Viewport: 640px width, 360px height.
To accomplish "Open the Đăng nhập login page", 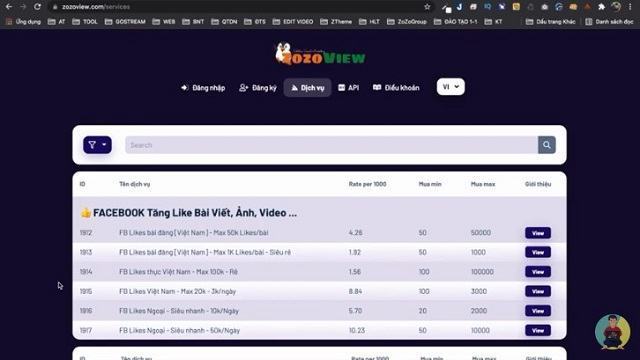I will pyautogui.click(x=203, y=88).
